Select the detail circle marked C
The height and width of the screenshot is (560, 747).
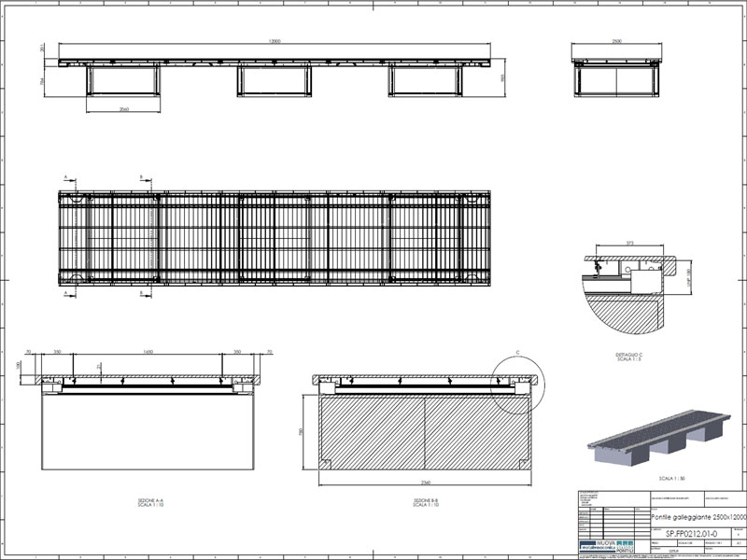516,381
